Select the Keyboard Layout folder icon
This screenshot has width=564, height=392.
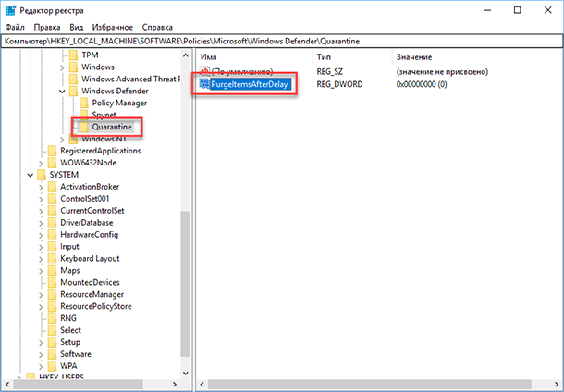coord(52,258)
